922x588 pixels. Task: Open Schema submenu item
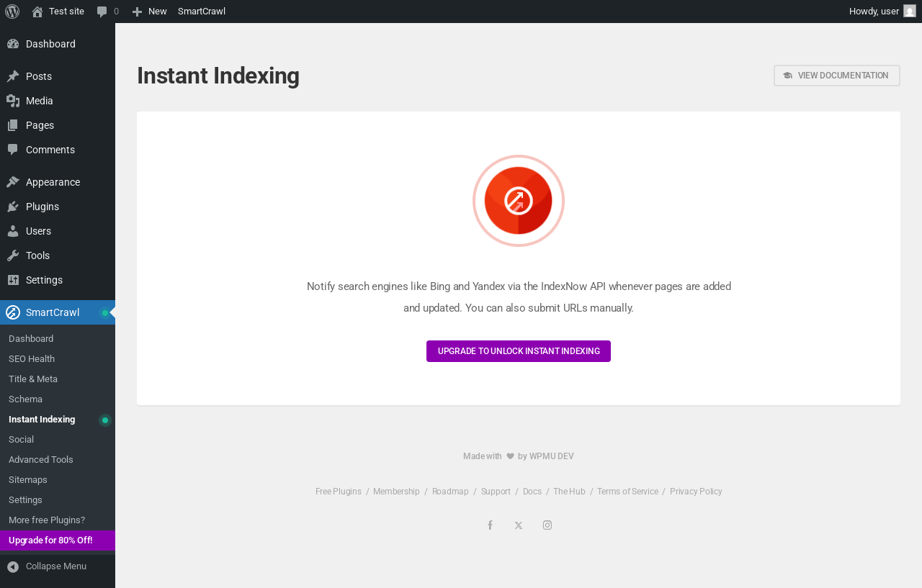58,399
